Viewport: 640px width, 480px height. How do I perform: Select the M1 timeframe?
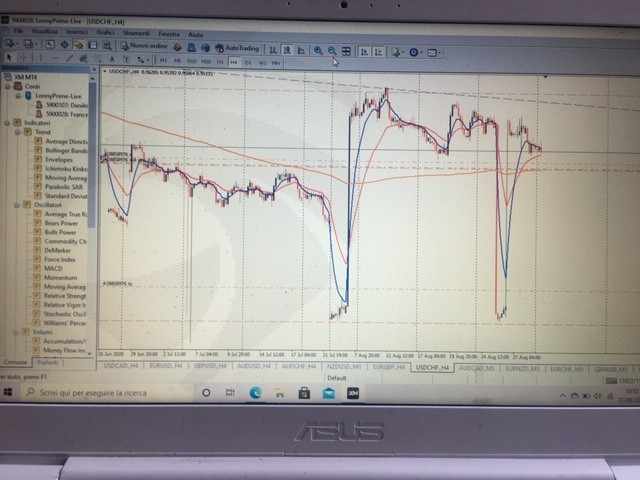click(162, 60)
